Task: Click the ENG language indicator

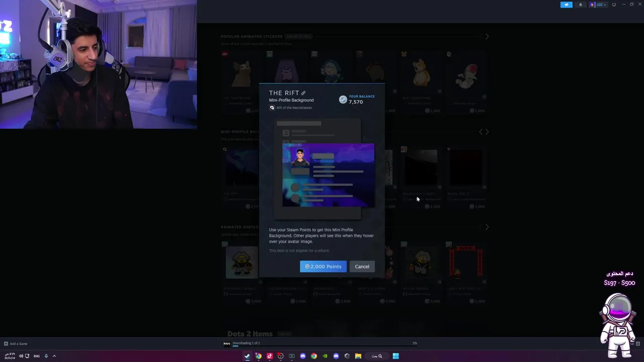Action: pos(37,356)
